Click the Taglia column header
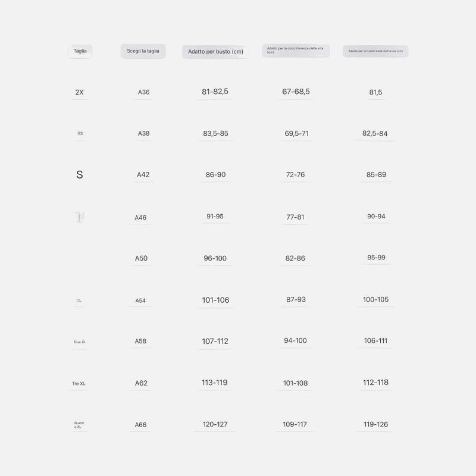This screenshot has height=476, width=476. click(80, 51)
